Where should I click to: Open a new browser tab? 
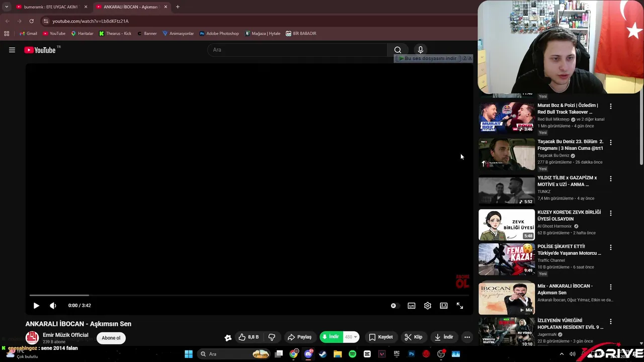(178, 7)
